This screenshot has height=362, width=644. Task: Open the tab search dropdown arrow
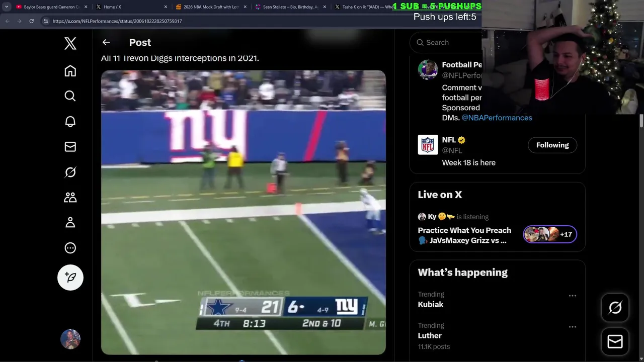pyautogui.click(x=7, y=7)
